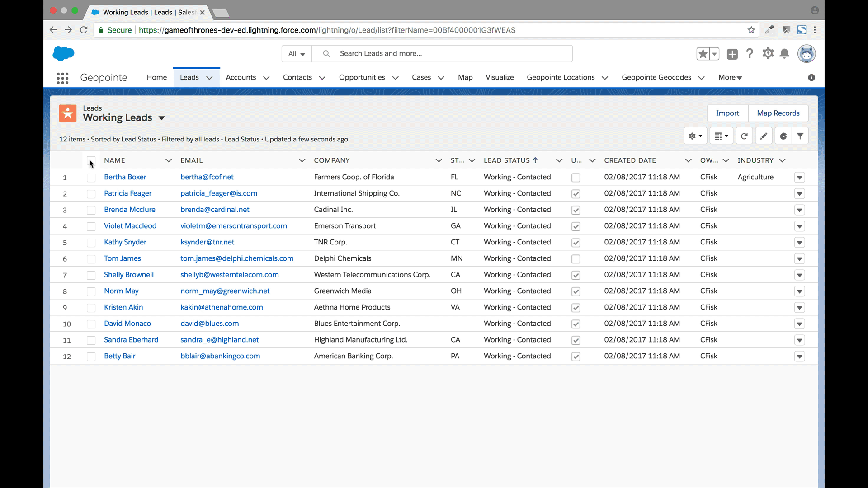Open the user profile avatar
Viewport: 868px width, 488px height.
[807, 54]
